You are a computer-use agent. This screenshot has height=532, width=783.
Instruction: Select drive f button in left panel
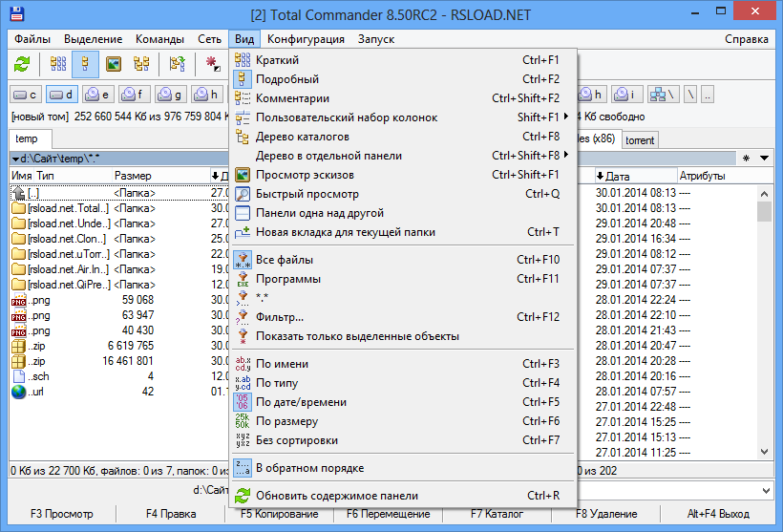(x=135, y=95)
